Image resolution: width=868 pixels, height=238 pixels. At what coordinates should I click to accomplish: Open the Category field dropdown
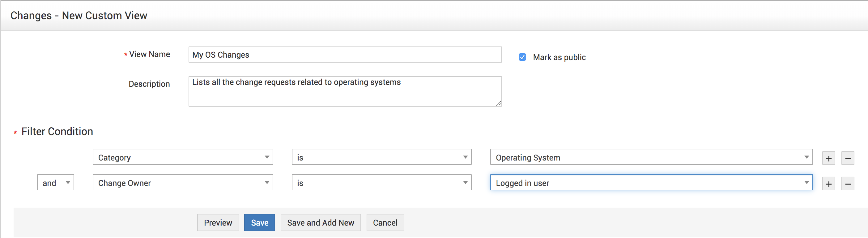183,157
